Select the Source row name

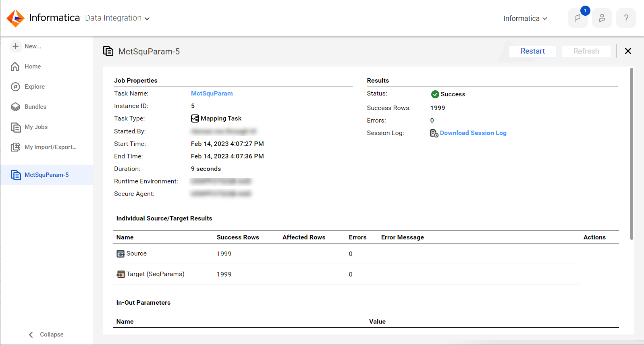pyautogui.click(x=137, y=254)
